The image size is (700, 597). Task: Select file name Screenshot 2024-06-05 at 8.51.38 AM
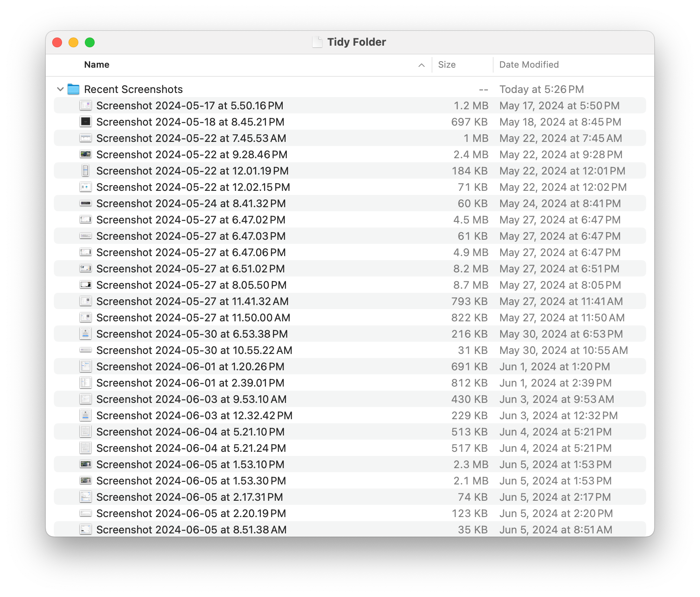coord(191,530)
